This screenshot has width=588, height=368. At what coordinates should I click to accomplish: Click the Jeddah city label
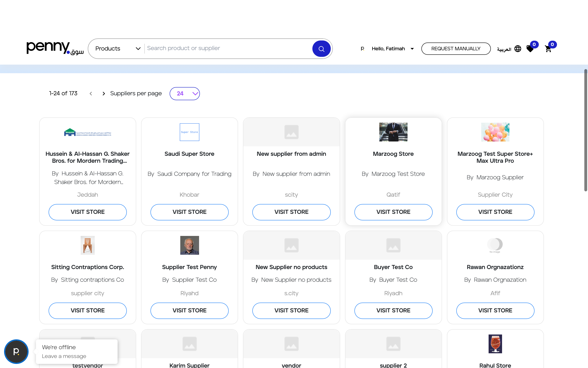[x=88, y=195]
